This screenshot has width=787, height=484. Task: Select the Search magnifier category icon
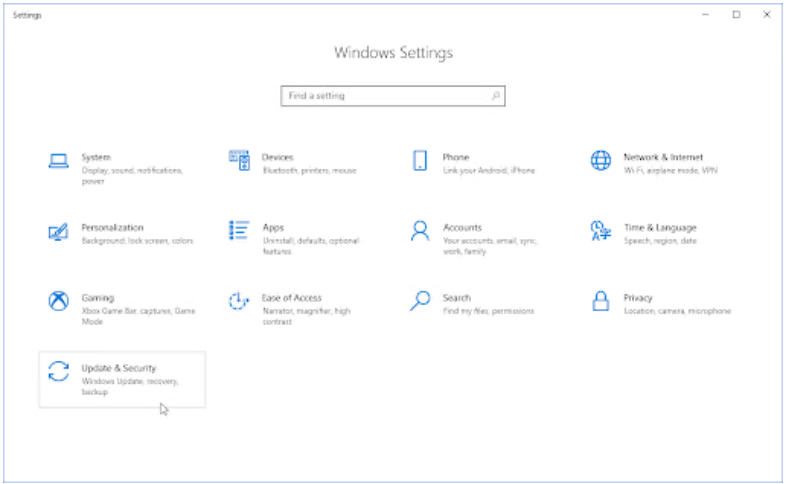[420, 301]
